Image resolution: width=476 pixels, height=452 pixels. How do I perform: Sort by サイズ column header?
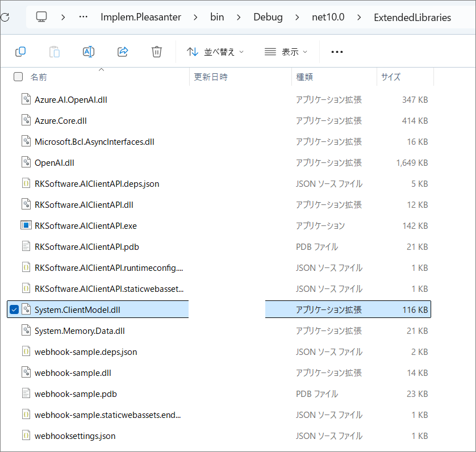pos(391,77)
